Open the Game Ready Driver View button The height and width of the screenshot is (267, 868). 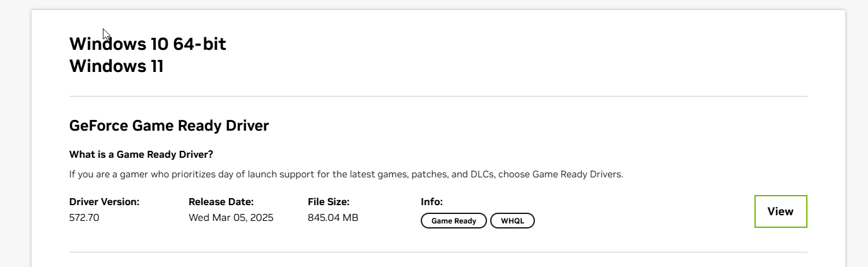[x=780, y=211]
